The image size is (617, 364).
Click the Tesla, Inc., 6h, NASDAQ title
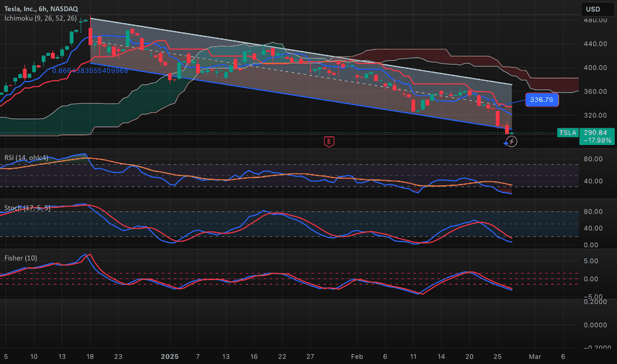click(x=41, y=9)
